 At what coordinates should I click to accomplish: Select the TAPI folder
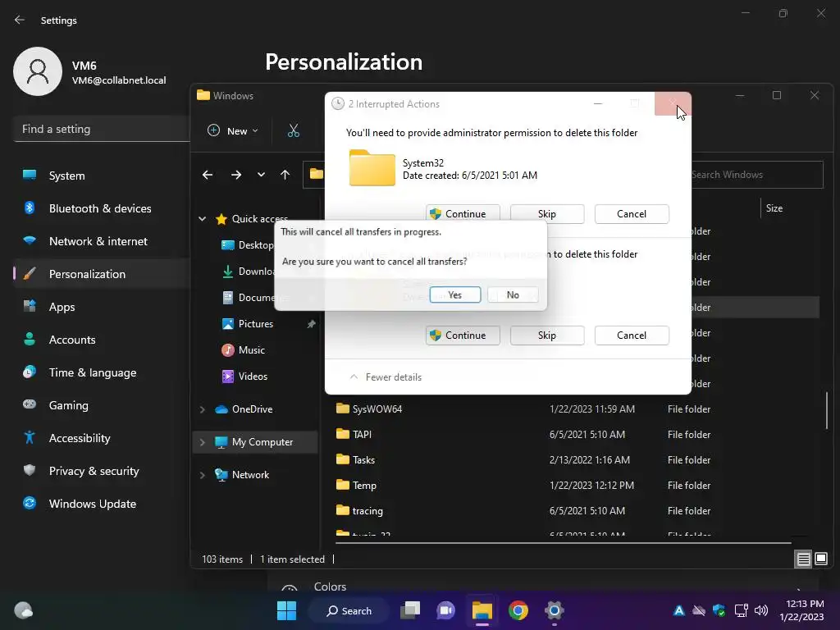point(354,435)
